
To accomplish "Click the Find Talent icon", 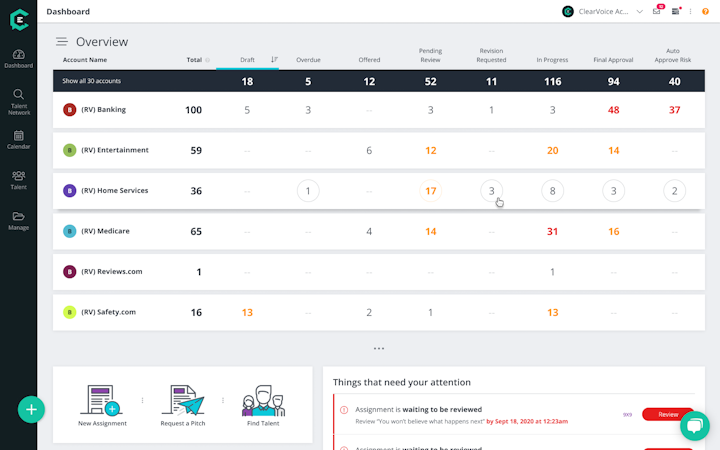I will 263,400.
